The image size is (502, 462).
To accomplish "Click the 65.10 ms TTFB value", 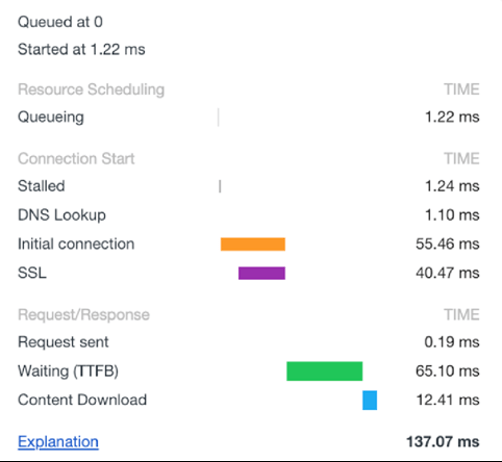I will pos(447,371).
